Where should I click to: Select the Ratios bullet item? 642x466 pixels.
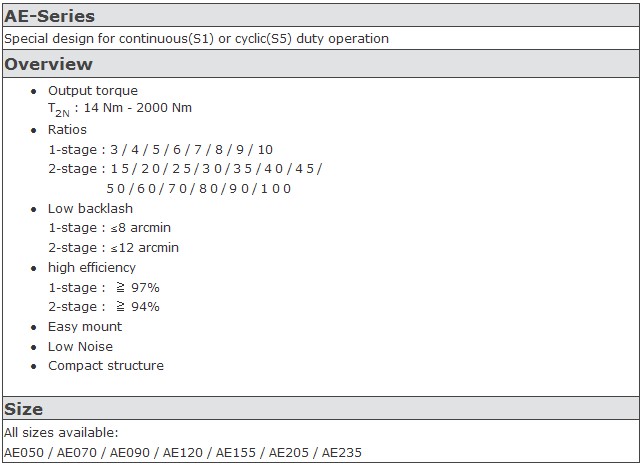coord(67,130)
